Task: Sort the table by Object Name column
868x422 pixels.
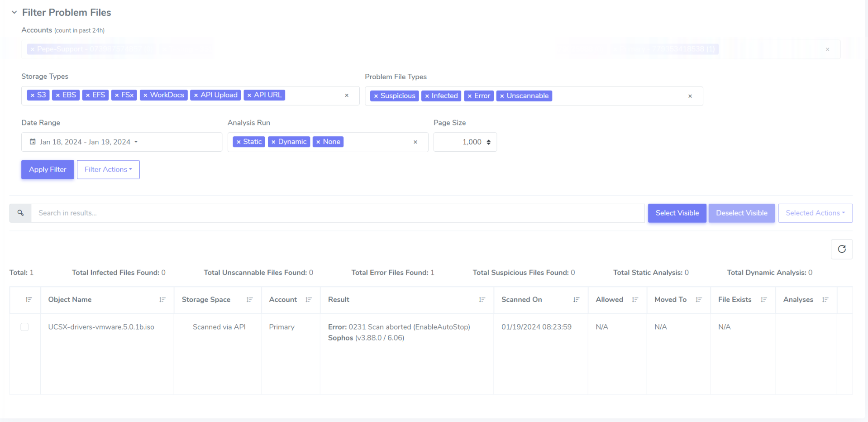Action: [163, 300]
